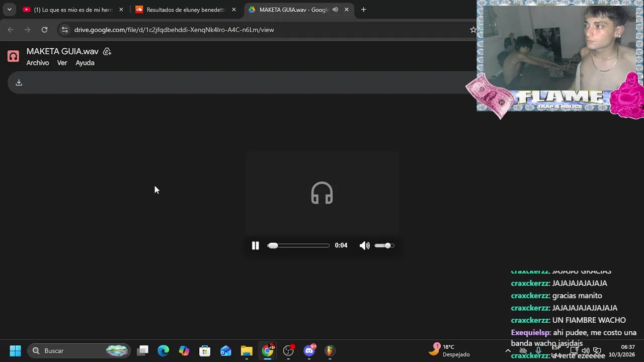This screenshot has width=644, height=362.
Task: Switch to the YouTube tab
Action: click(x=72, y=10)
